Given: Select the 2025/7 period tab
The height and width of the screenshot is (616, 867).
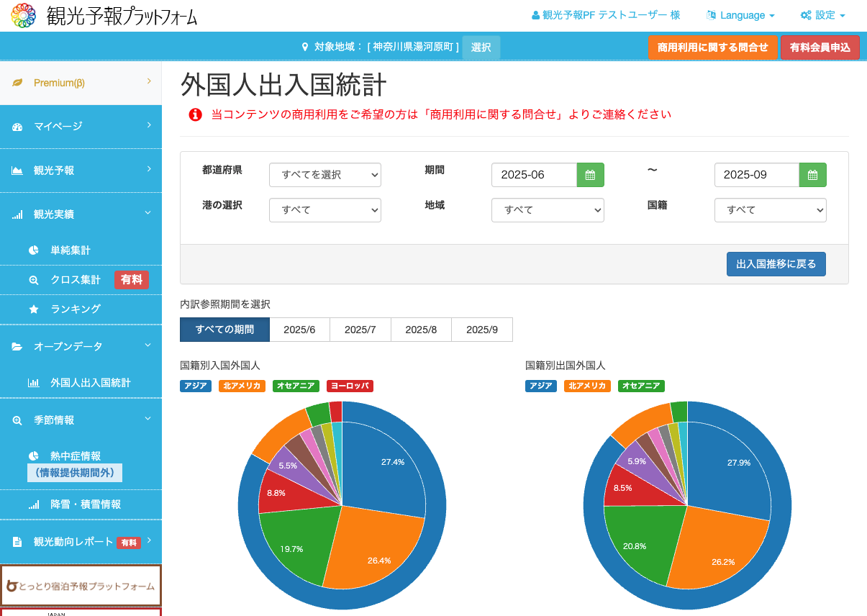Looking at the screenshot, I should pyautogui.click(x=360, y=330).
